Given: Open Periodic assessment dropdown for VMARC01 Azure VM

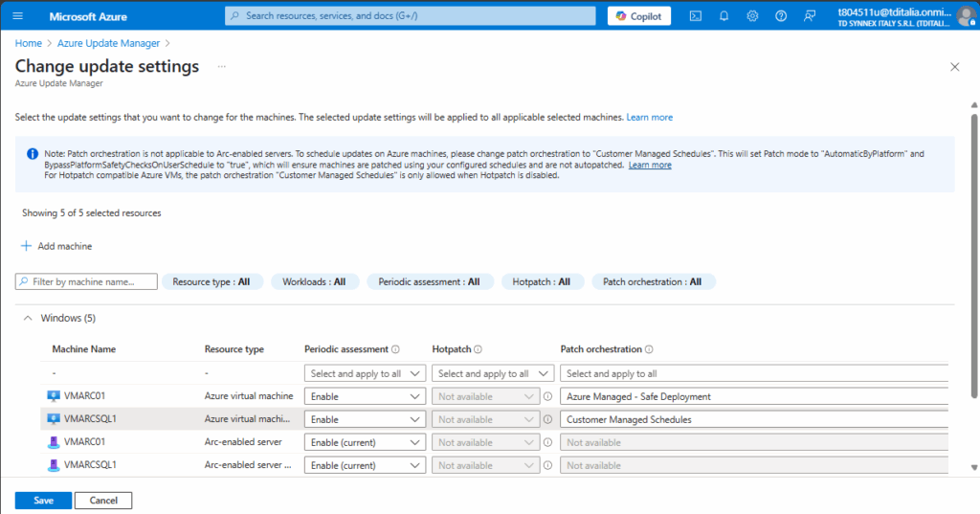Looking at the screenshot, I should (x=365, y=396).
